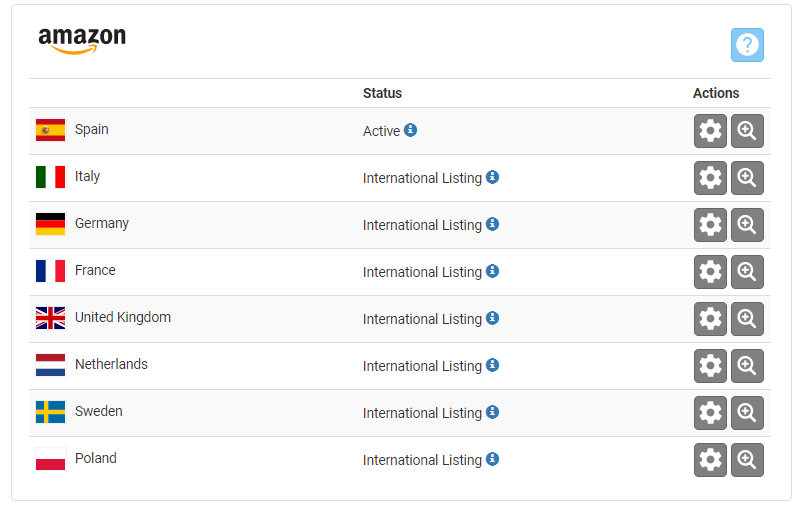Click the Amazon logo

click(x=82, y=40)
